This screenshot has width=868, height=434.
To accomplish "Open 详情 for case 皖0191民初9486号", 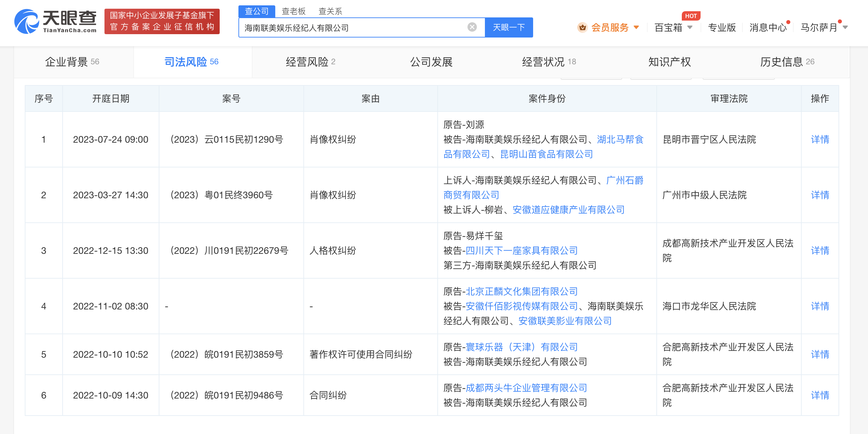I will [x=820, y=395].
